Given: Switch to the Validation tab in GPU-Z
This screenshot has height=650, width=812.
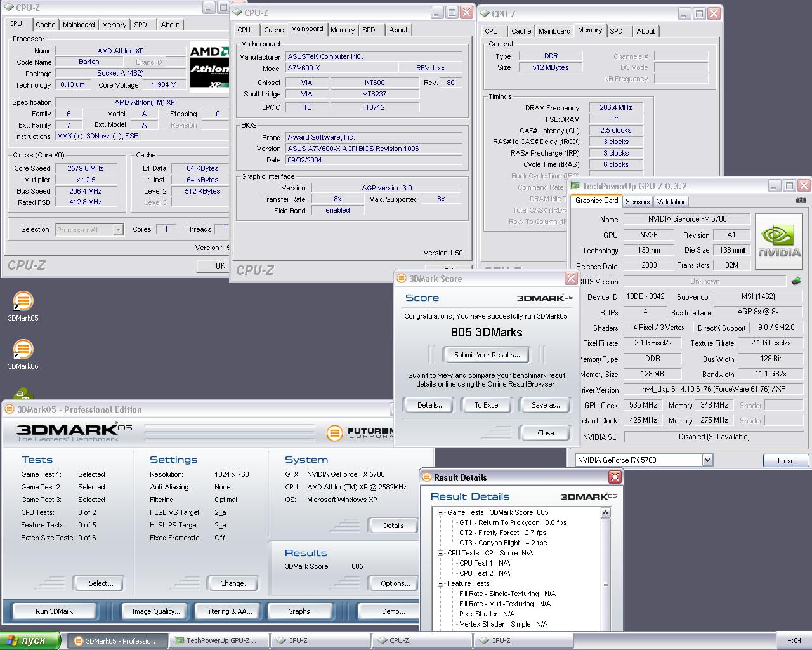Looking at the screenshot, I should coord(671,201).
